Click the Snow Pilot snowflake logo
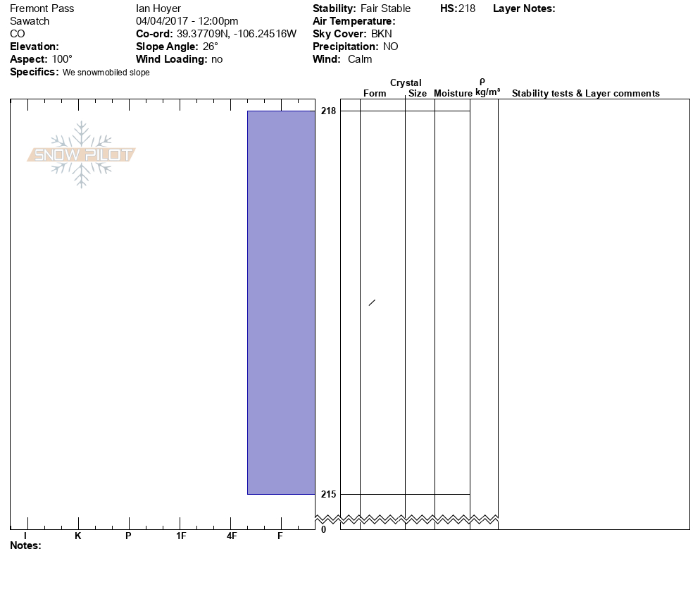 pos(82,154)
